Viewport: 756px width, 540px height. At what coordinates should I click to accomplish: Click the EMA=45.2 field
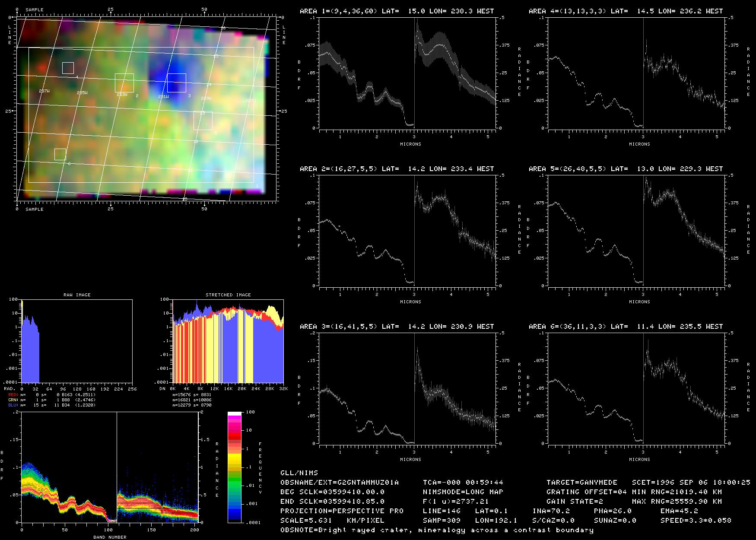pos(679,511)
